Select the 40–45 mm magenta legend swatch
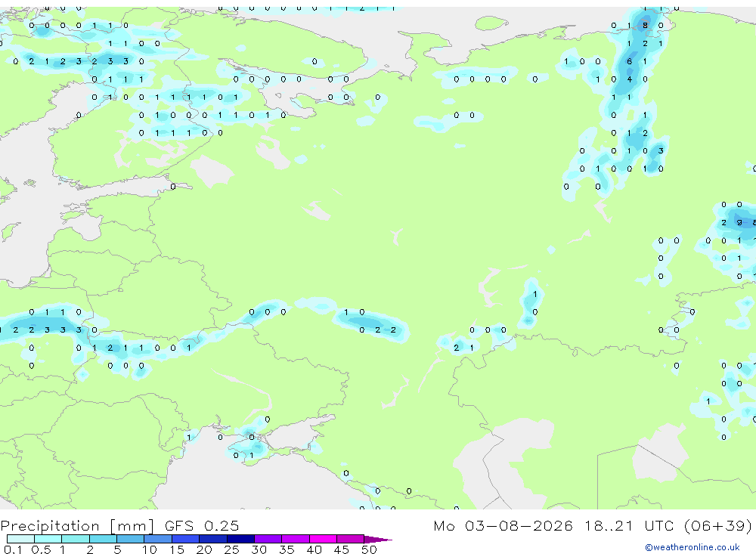The width and height of the screenshot is (756, 554). (323, 539)
